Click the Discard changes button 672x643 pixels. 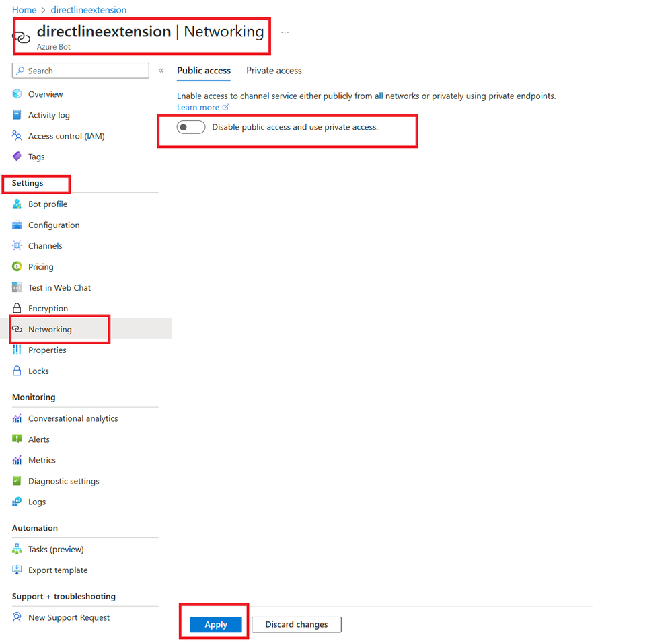pos(297,625)
